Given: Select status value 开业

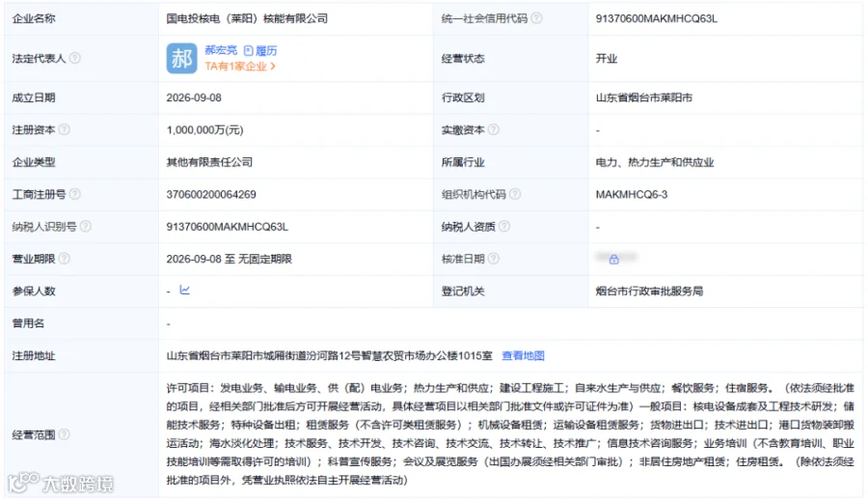Looking at the screenshot, I should click(607, 59).
